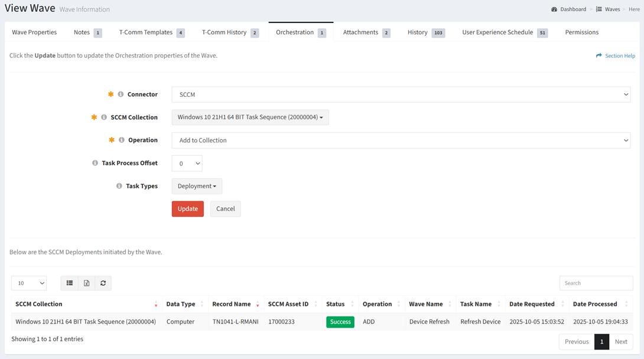Click the table Search field
The image size is (644, 359).
coord(596,283)
